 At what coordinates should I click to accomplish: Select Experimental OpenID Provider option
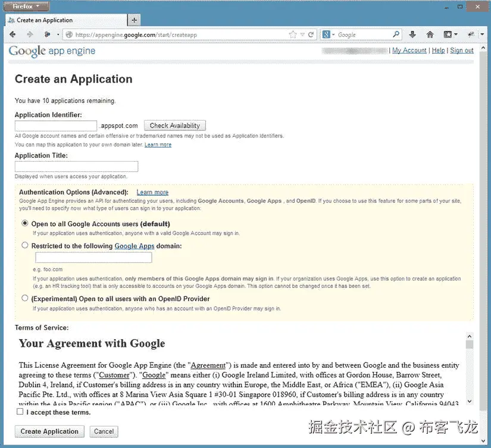25,298
